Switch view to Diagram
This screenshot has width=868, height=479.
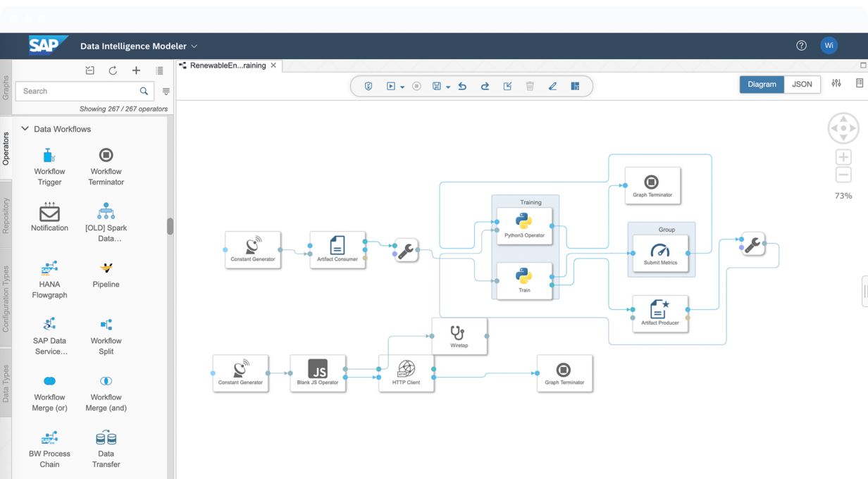point(762,84)
